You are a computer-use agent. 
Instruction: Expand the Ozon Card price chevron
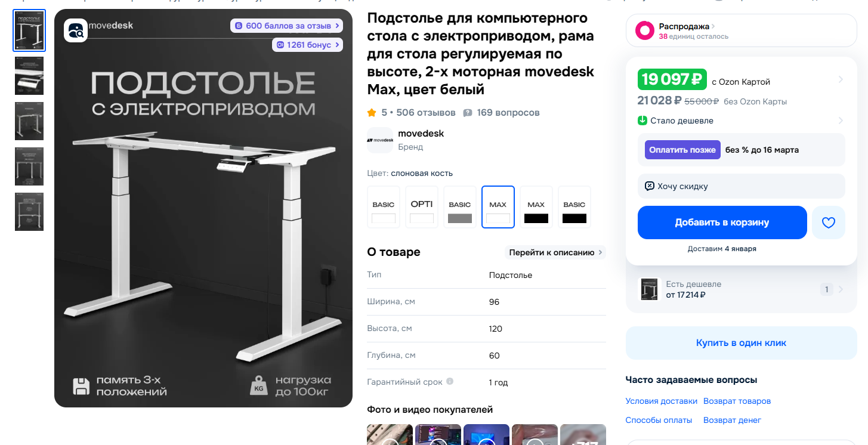pos(841,80)
